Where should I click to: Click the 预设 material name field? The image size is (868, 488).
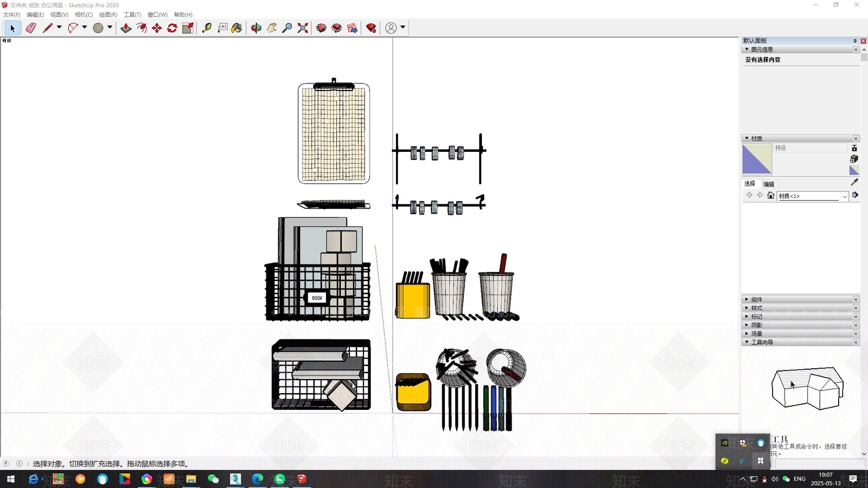click(x=810, y=148)
